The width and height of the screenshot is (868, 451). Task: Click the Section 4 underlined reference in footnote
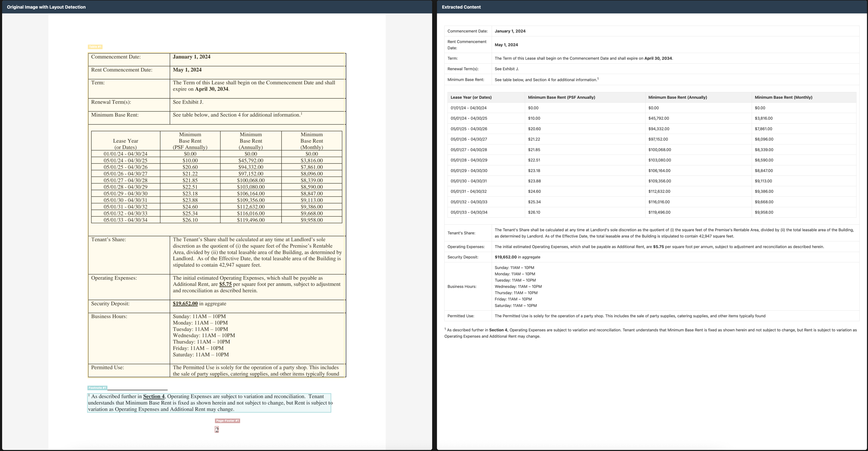[154, 397]
